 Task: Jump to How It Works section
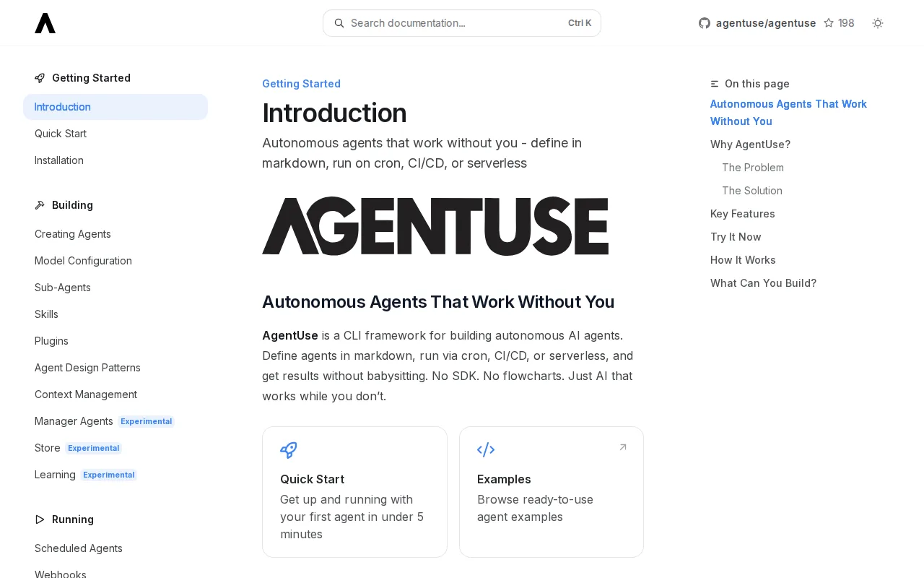743,260
